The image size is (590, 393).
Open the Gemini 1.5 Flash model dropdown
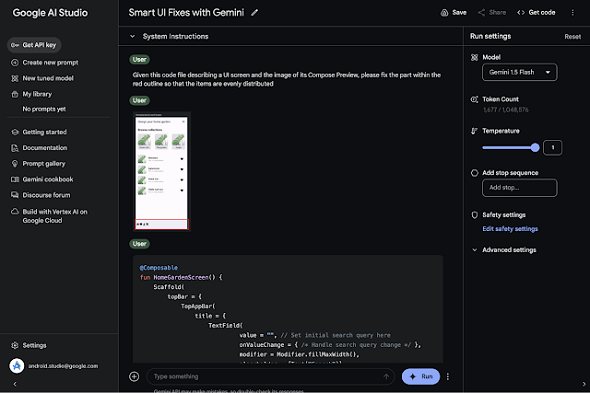click(x=520, y=72)
